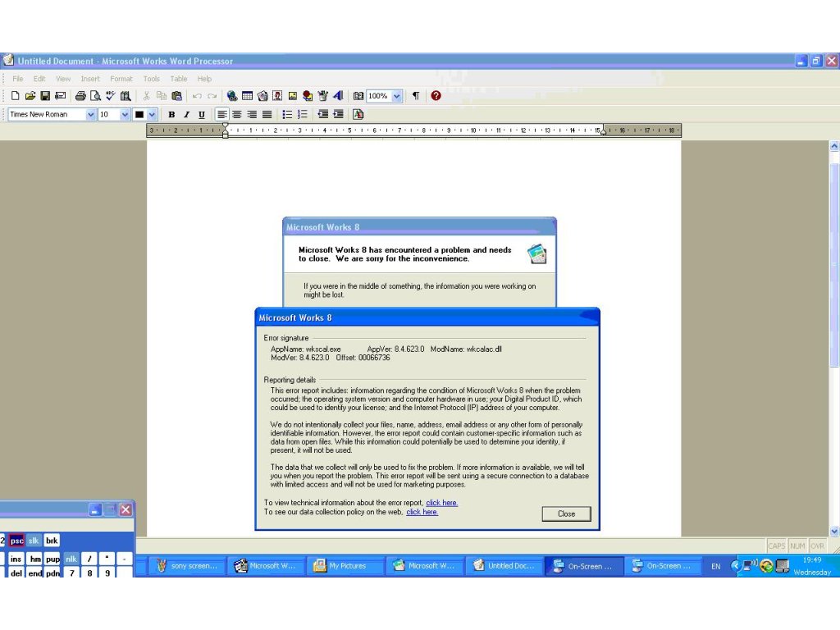Open the 100% zoom dropdown
The height and width of the screenshot is (630, 840).
(396, 96)
